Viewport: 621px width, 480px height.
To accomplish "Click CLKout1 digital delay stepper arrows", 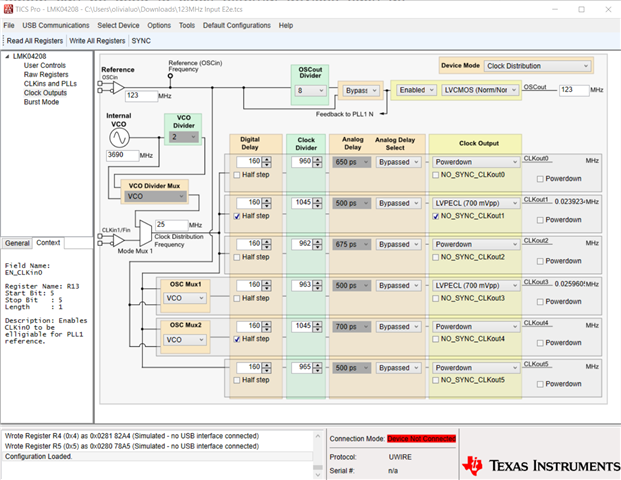I will [267, 203].
